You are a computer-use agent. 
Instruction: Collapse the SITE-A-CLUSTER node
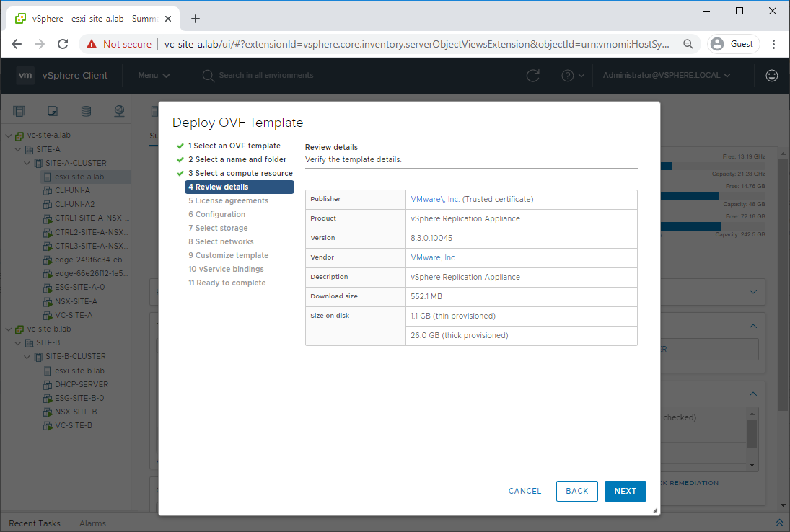27,163
